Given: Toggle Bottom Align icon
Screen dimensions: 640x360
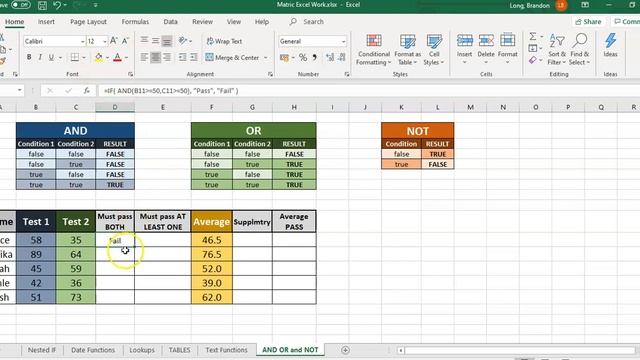Looking at the screenshot, I should [167, 41].
